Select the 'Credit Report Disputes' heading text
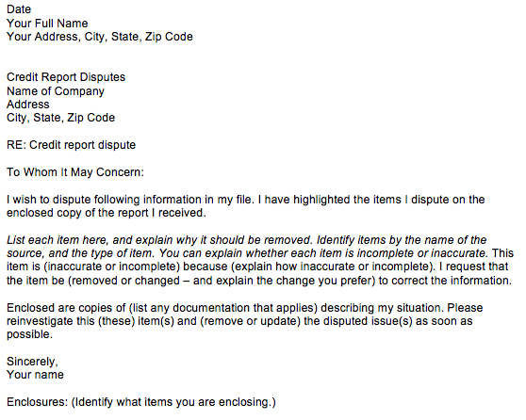The width and height of the screenshot is (526, 420). (66, 77)
